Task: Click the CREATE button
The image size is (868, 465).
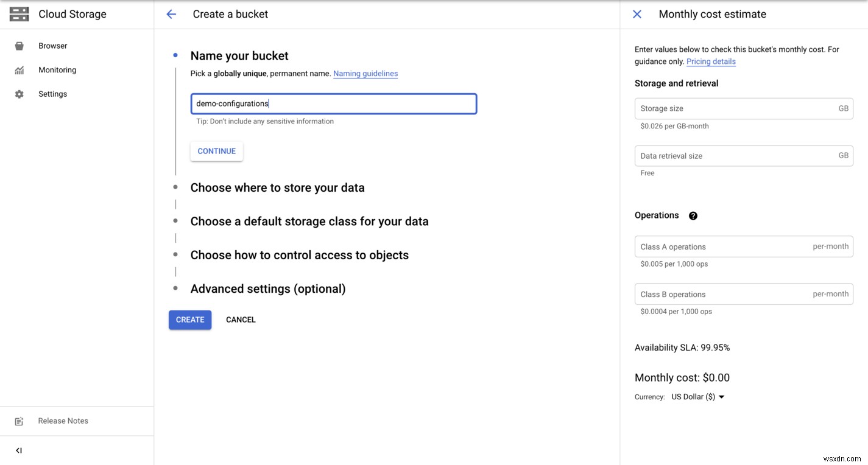Action: click(x=189, y=319)
